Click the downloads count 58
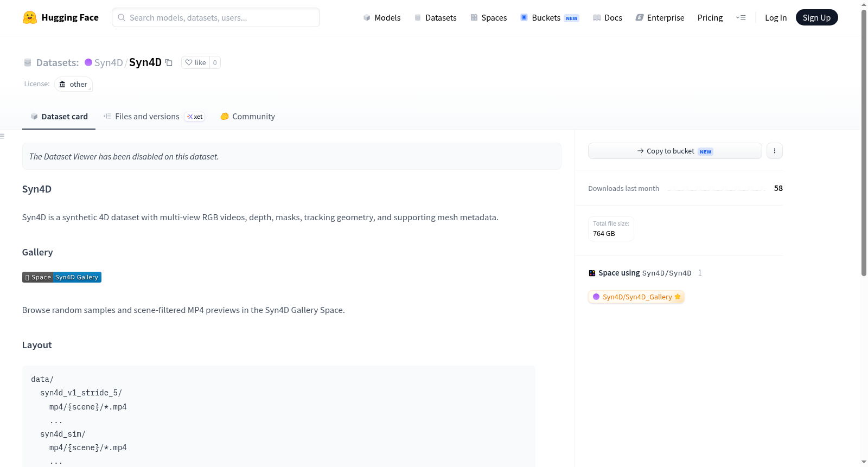This screenshot has height=467, width=868. click(x=778, y=188)
